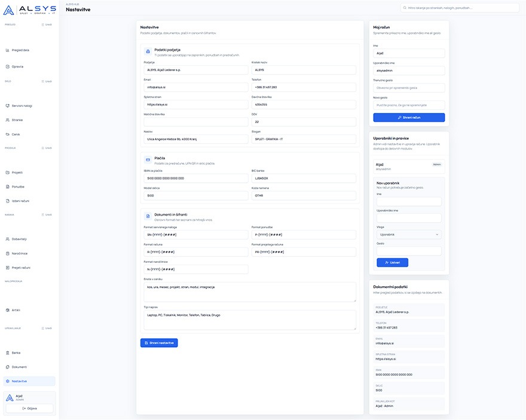
Task: Click the Nastavitve gear icon in sidebar
Action: tap(7, 381)
